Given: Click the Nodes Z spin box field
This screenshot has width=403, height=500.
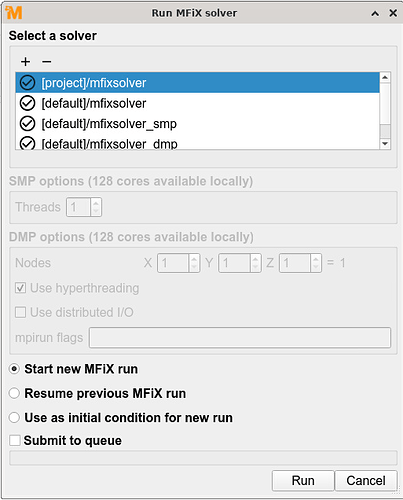Looking at the screenshot, I should click(295, 263).
